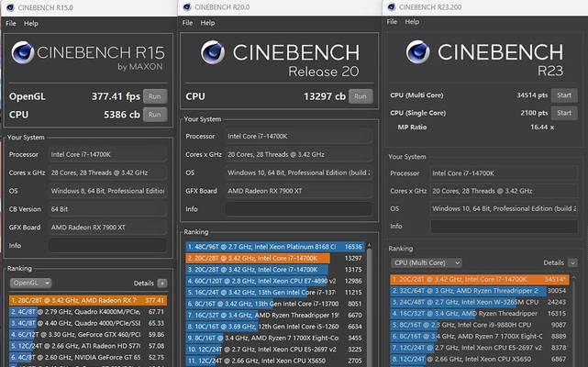
Task: Select R20 ranking row 13th Gen i7-137 11215
Action: pos(275,293)
